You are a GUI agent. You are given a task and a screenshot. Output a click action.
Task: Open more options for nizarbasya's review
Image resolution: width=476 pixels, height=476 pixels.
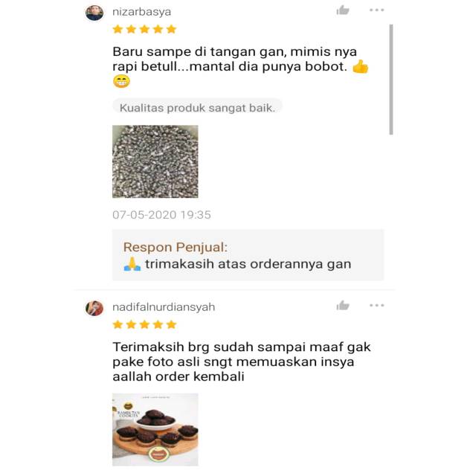(377, 10)
